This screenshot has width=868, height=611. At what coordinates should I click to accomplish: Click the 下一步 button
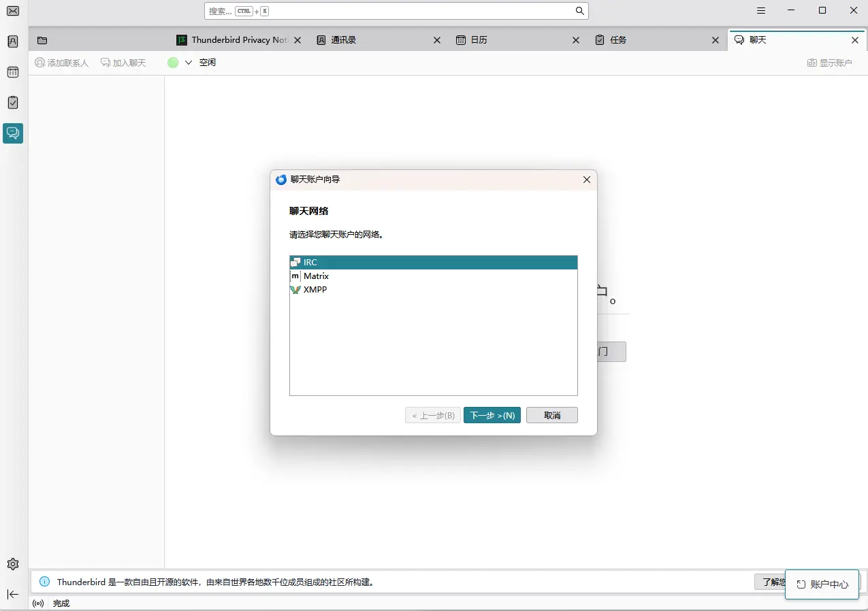[x=492, y=415]
